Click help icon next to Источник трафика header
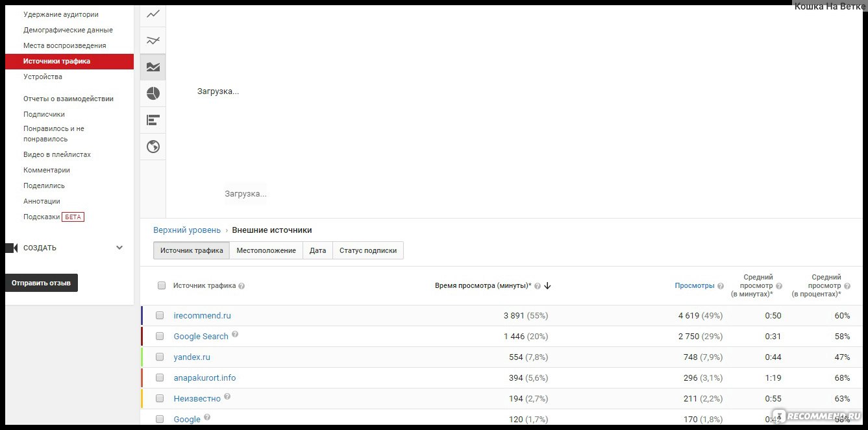This screenshot has width=868, height=430. [242, 286]
